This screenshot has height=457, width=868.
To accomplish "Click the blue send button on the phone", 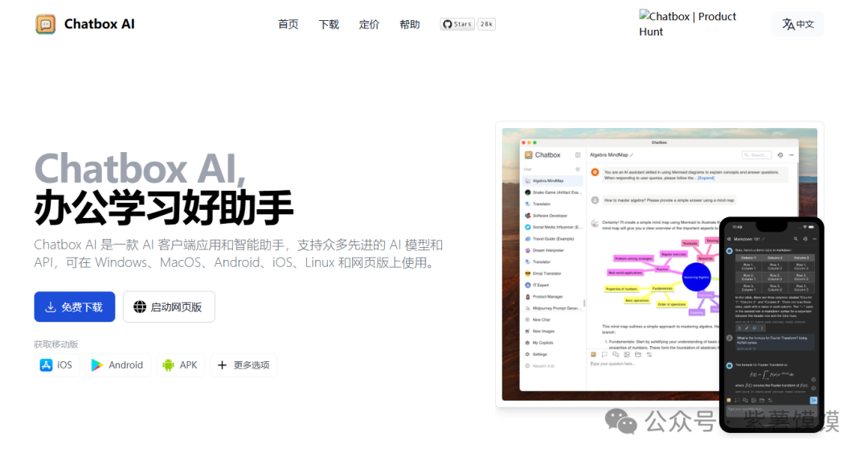I will (x=813, y=400).
